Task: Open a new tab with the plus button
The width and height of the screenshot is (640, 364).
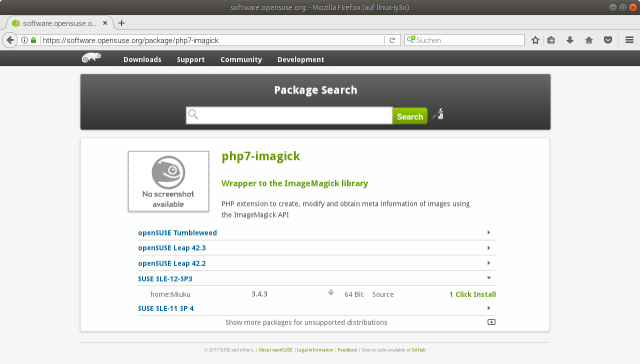Action: point(121,23)
